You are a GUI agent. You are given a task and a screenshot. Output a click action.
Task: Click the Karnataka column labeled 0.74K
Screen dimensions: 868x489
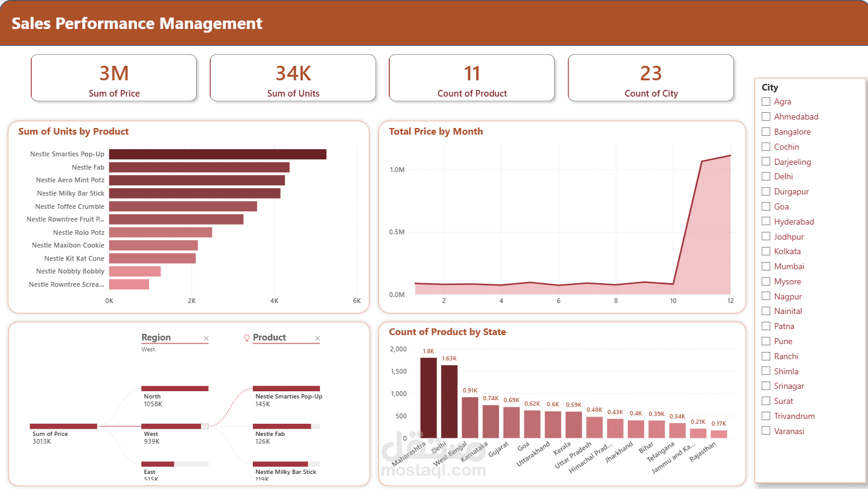[x=491, y=421]
